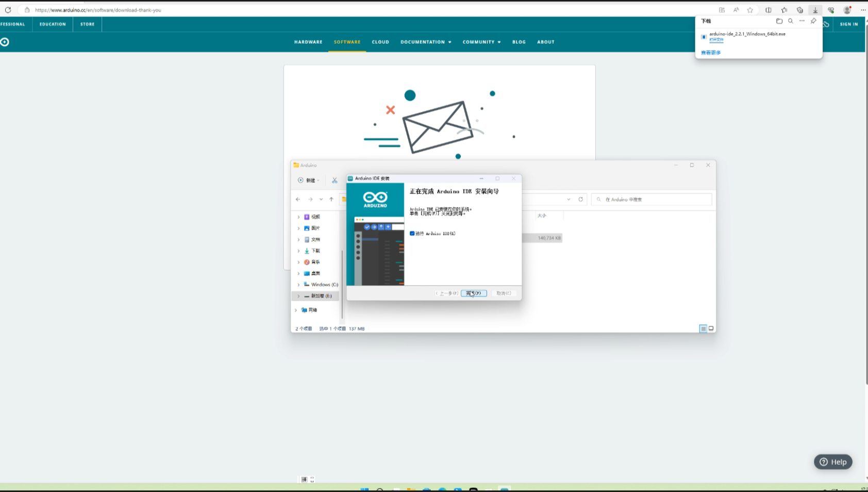Open the Help chat button
The width and height of the screenshot is (868, 492).
coord(833,462)
